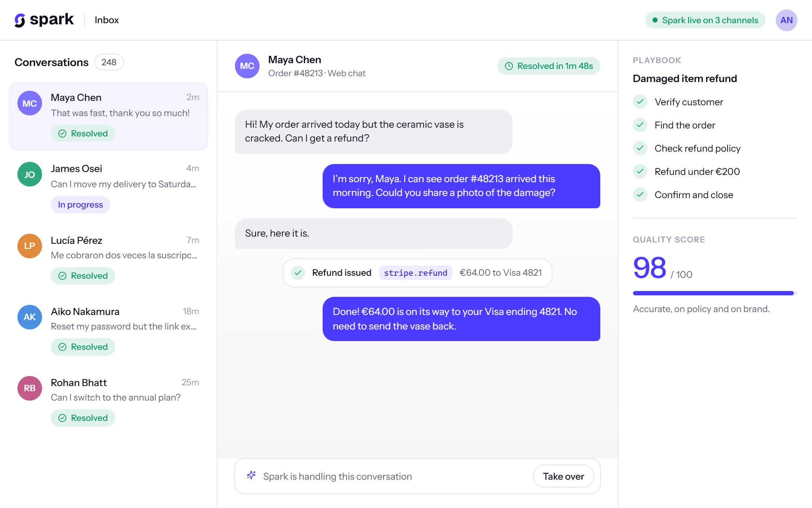Click the Done! €64.00 refund confirmation message
Viewport: 812px width, 508px height.
(x=461, y=319)
